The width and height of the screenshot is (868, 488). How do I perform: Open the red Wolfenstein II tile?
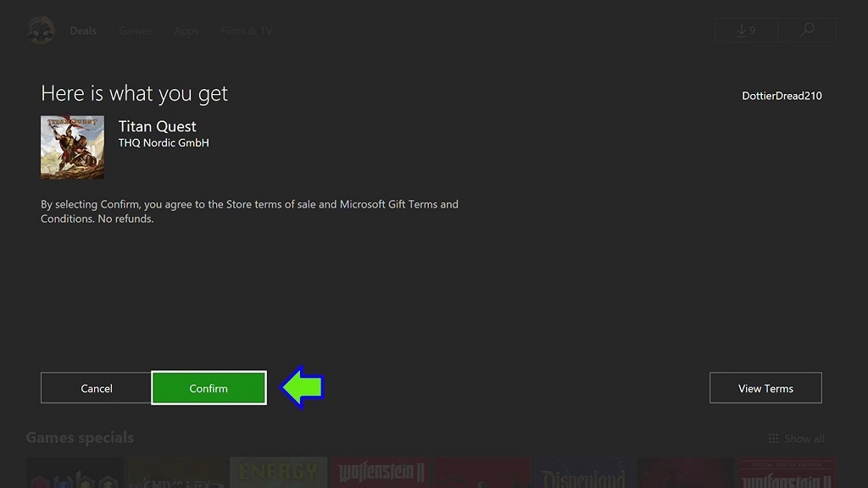pyautogui.click(x=381, y=473)
